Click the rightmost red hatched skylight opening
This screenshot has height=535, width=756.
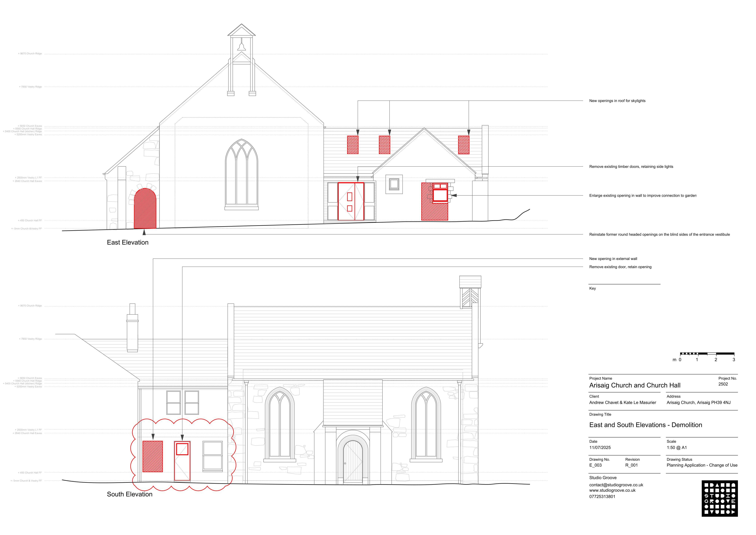tap(464, 145)
